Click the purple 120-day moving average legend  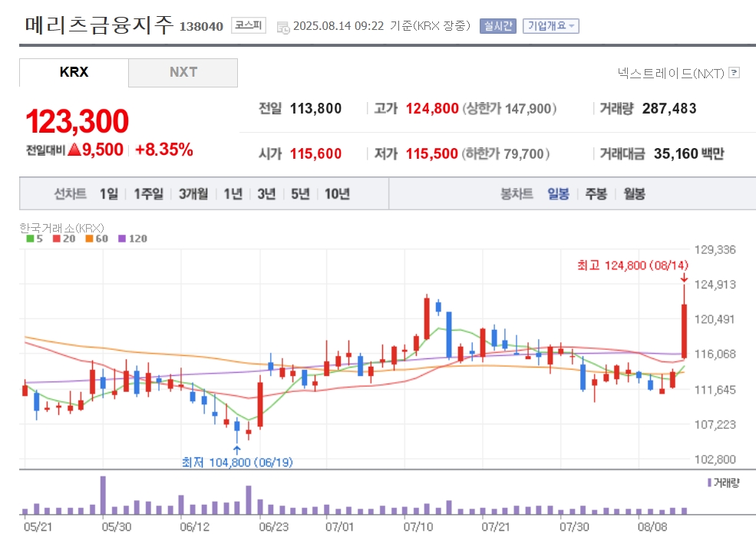pyautogui.click(x=133, y=239)
